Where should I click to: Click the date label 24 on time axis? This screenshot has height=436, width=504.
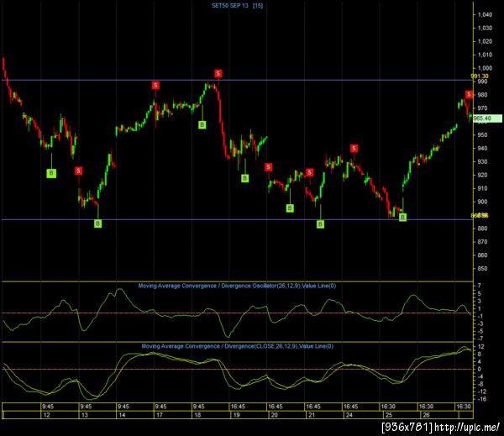349,415
